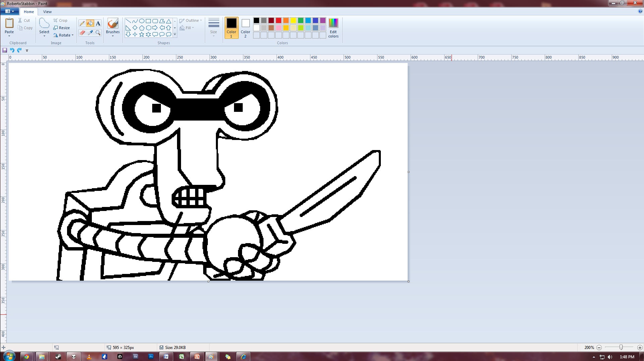
Task: Choose the Oval shape
Action: pos(141,21)
